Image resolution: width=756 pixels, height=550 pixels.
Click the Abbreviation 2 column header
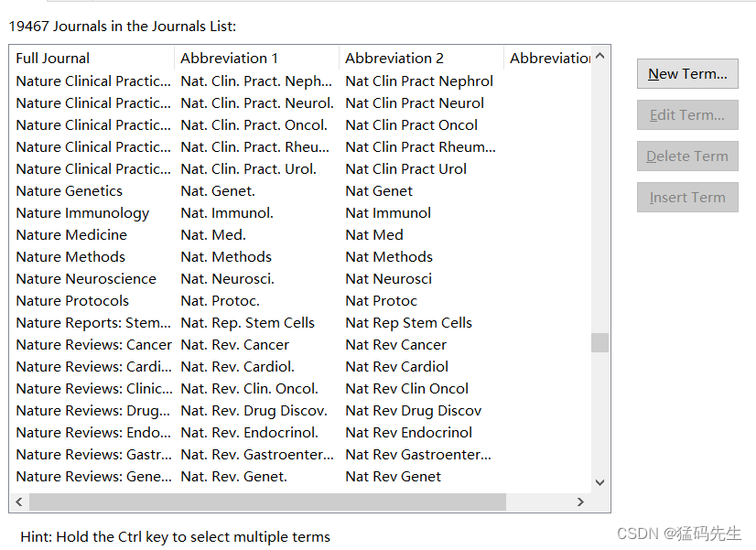(421, 59)
